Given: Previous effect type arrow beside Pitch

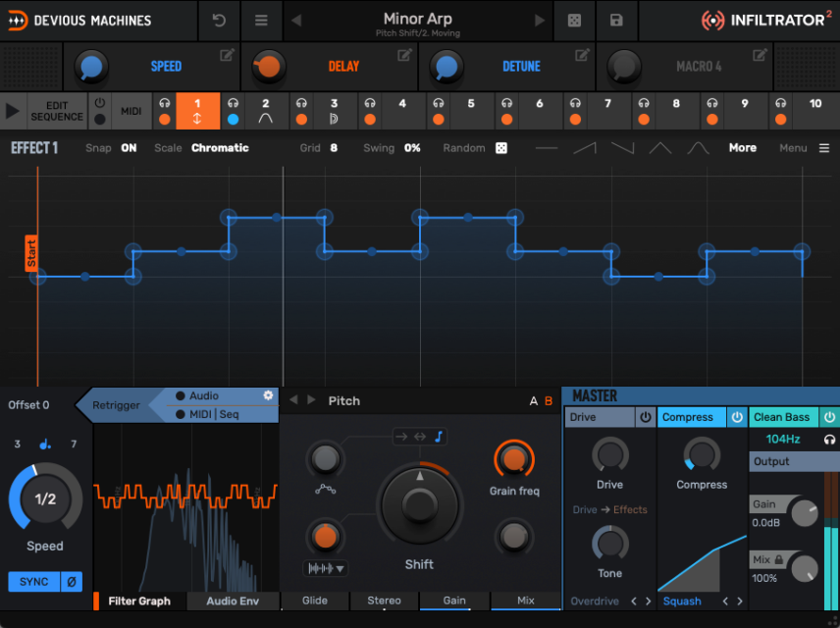Looking at the screenshot, I should click(293, 400).
